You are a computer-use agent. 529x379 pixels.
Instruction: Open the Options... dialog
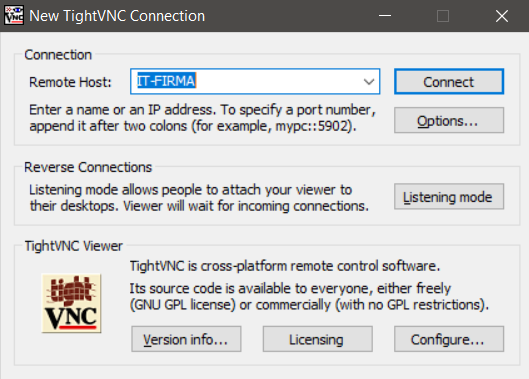click(449, 120)
